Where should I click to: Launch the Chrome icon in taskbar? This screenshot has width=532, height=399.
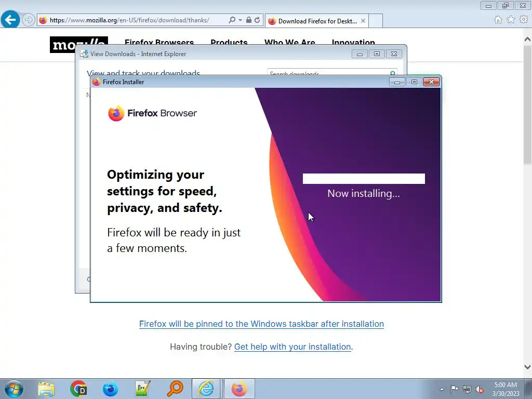point(78,389)
